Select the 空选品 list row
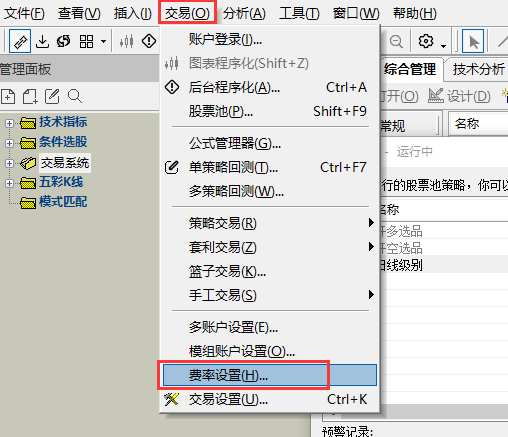This screenshot has height=437, width=508. (444, 248)
